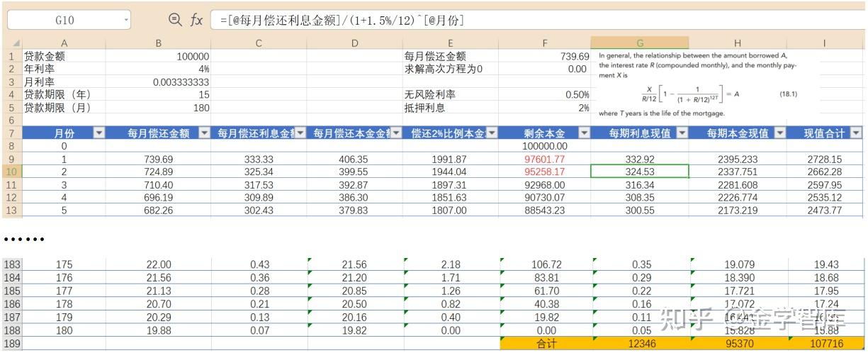The width and height of the screenshot is (868, 353).
Task: Open filter dropdown for 每期本金现值 column
Action: pyautogui.click(x=779, y=133)
